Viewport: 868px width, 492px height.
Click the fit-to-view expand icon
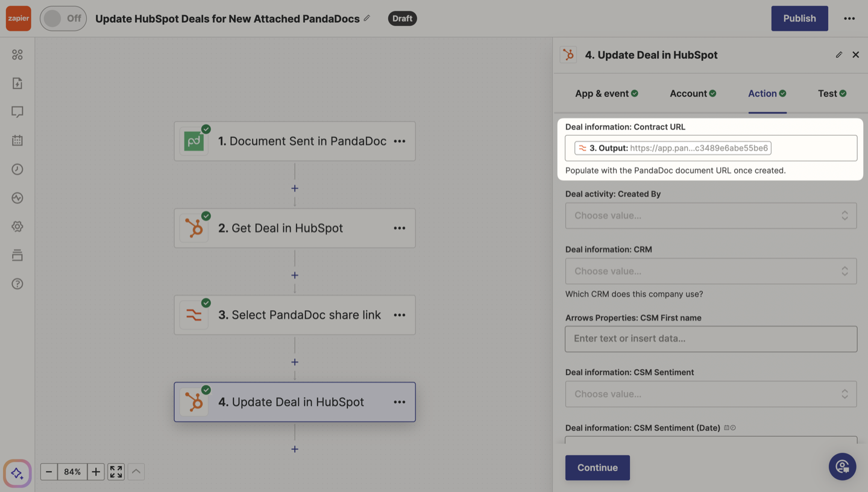point(116,472)
